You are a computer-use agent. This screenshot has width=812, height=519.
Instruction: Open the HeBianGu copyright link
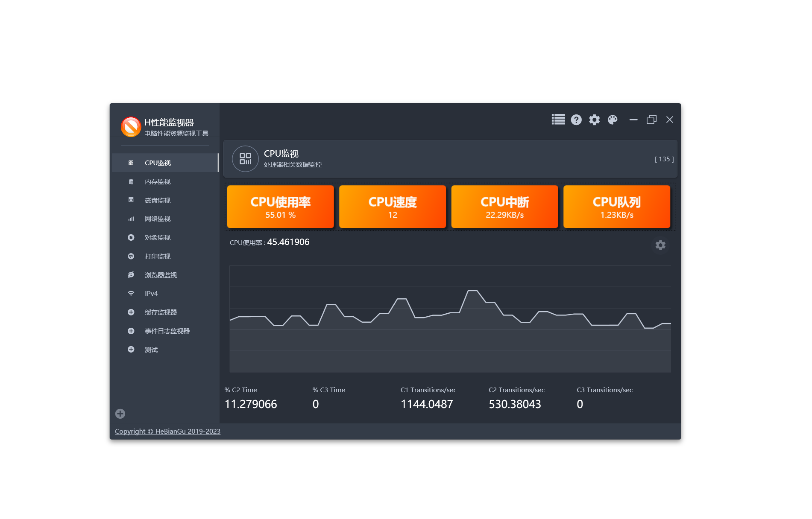[167, 432]
